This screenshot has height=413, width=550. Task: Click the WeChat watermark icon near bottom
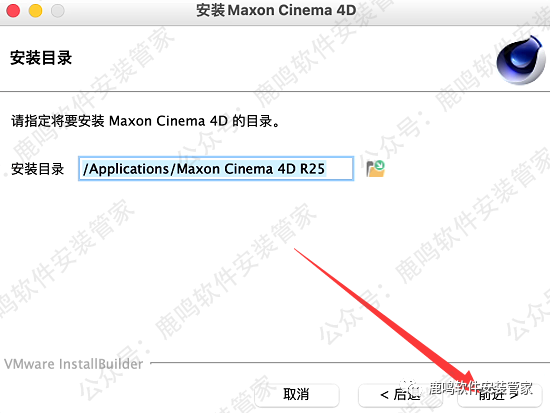click(x=411, y=388)
